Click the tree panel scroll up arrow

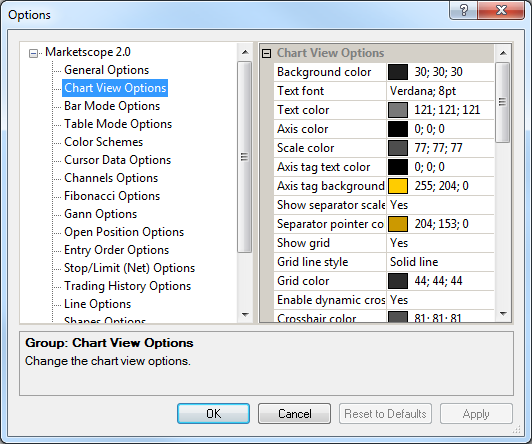tap(245, 52)
